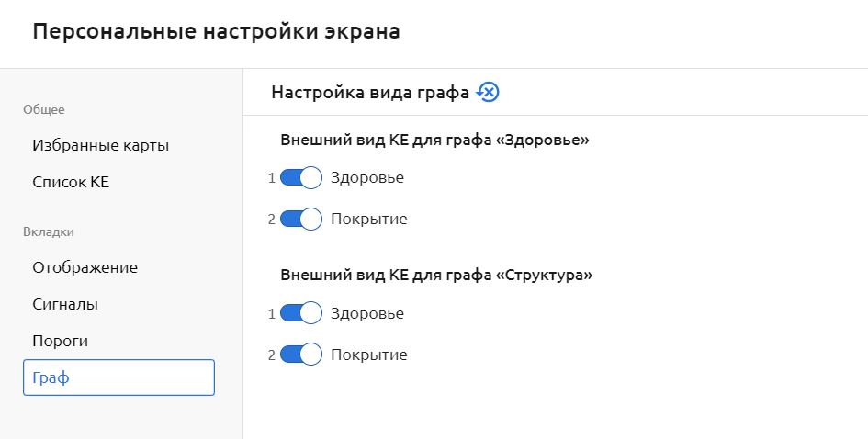Click the Настройка вида графа heading
Image resolution: width=868 pixels, height=439 pixels.
[370, 92]
